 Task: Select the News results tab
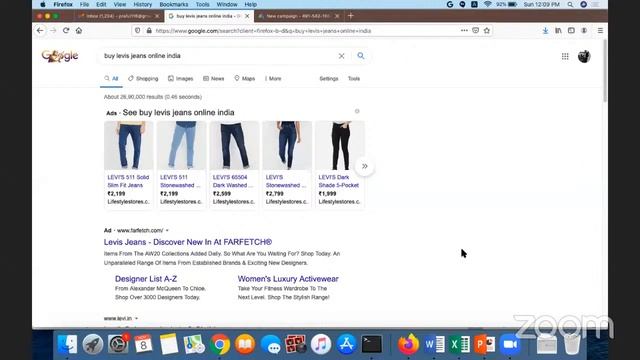(213, 78)
